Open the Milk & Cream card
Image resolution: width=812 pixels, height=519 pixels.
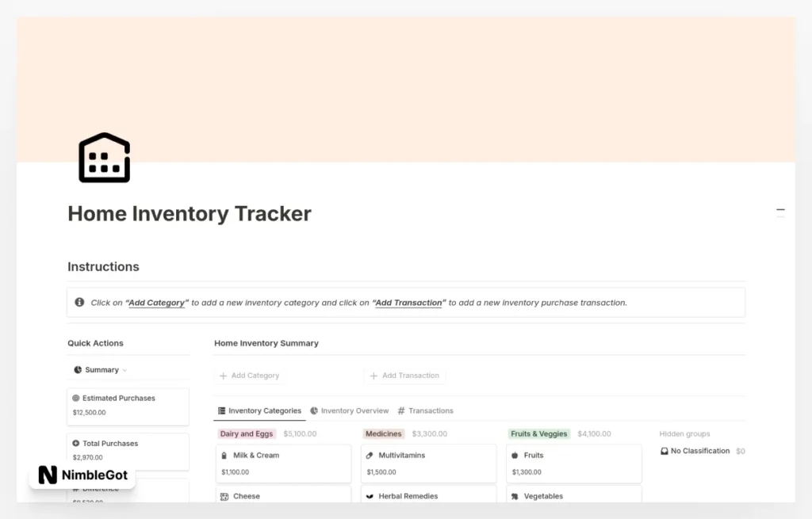(x=283, y=464)
